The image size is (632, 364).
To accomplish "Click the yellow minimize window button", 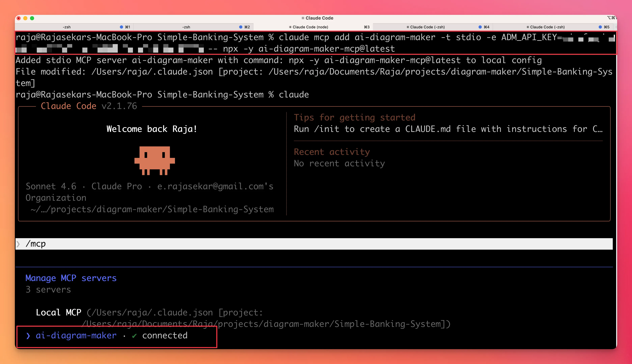I will coord(25,18).
